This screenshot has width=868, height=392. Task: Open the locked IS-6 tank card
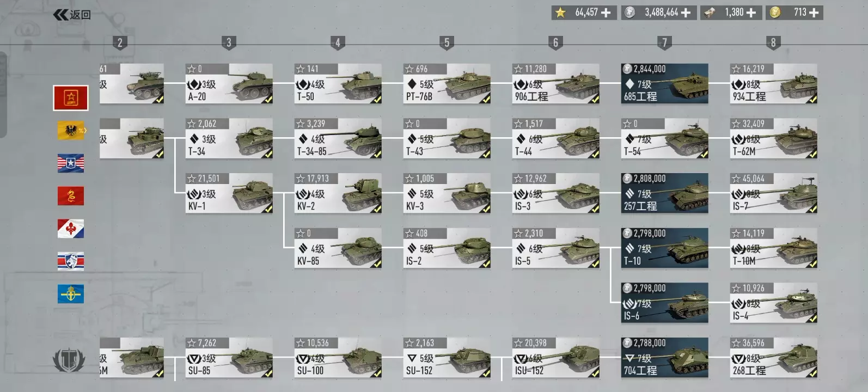665,303
